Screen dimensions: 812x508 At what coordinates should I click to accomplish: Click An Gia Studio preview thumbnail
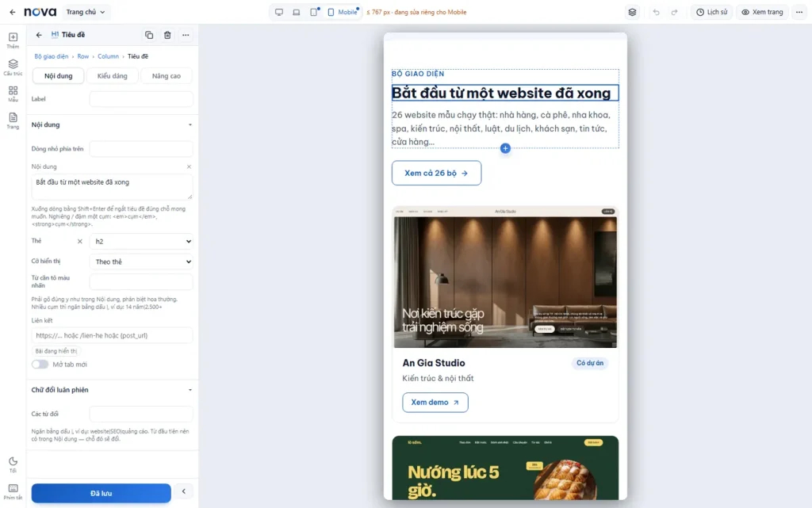(505, 277)
